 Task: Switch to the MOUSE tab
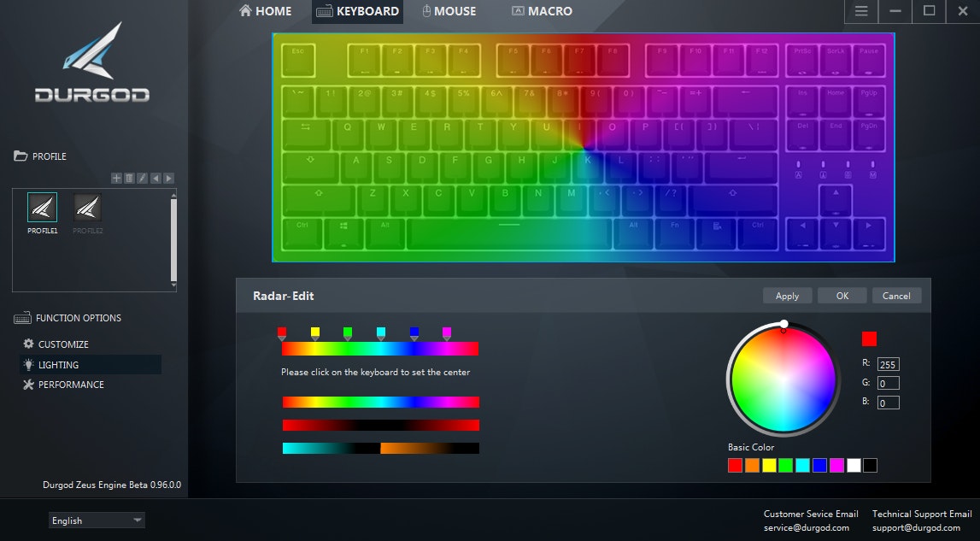pyautogui.click(x=449, y=11)
